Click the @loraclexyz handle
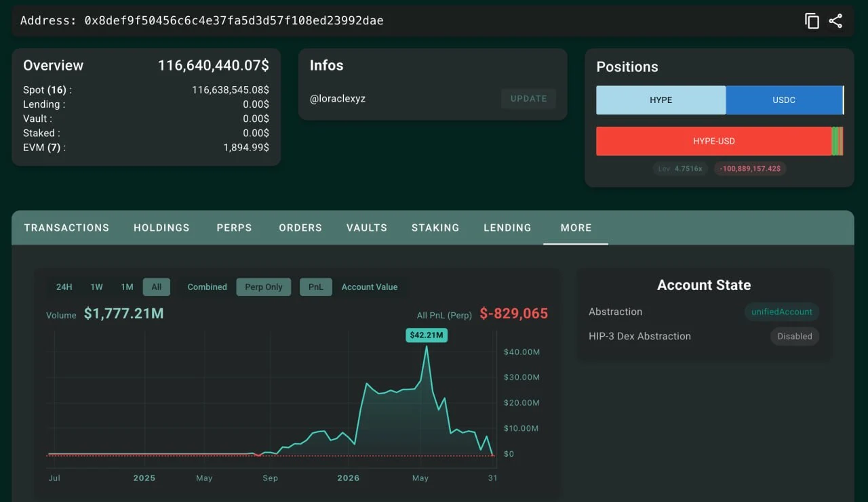868x502 pixels. coord(338,98)
